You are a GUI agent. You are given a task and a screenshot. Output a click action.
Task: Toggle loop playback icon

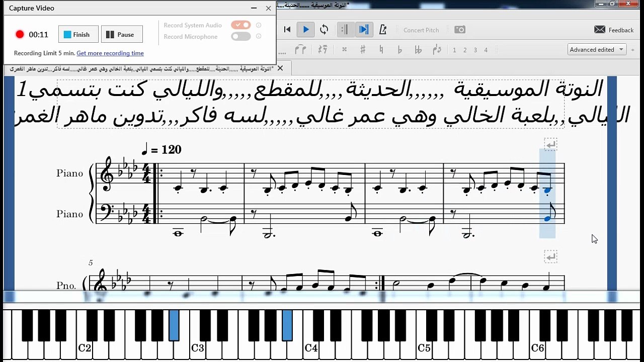coord(324,30)
